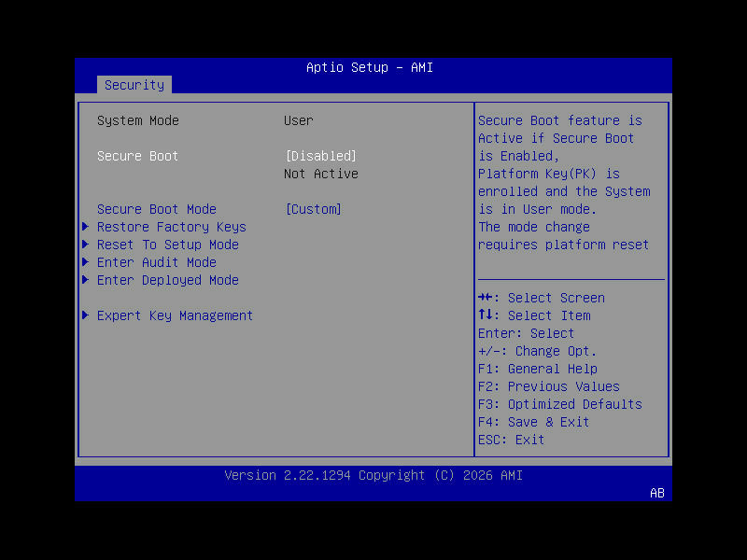Change the Secure Boot Mode [Custom] value

(313, 209)
